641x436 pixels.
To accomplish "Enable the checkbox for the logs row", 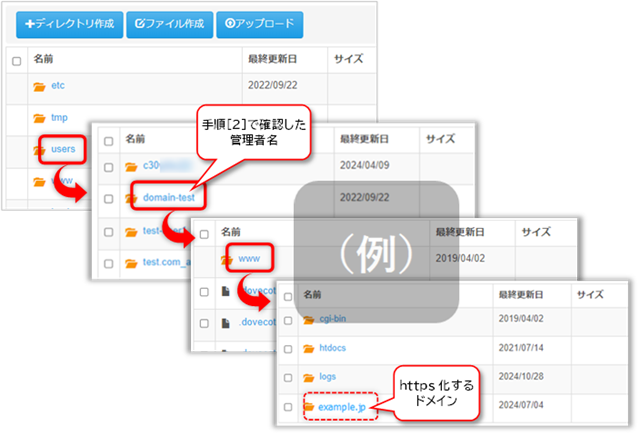I will click(286, 378).
